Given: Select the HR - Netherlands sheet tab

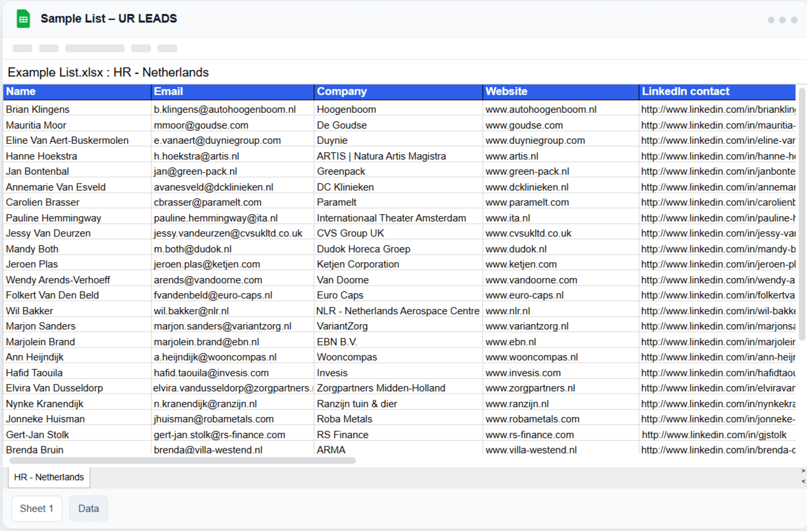Looking at the screenshot, I should (x=49, y=477).
